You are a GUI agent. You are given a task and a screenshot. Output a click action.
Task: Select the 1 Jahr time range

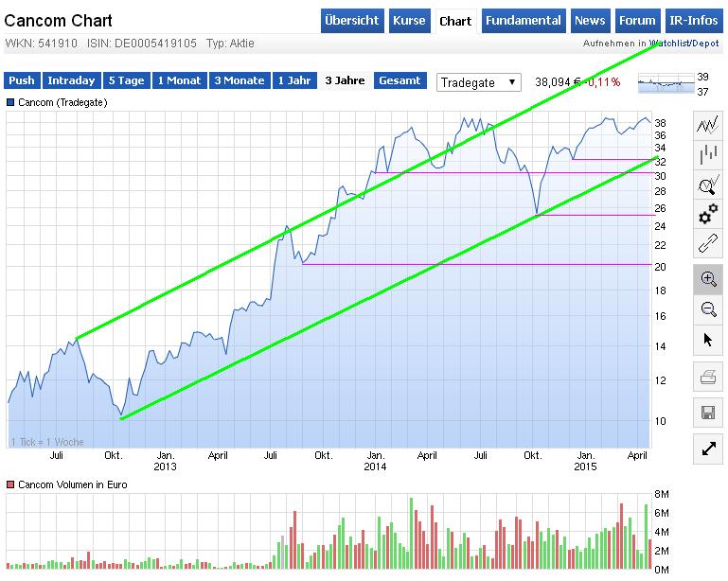pyautogui.click(x=294, y=81)
